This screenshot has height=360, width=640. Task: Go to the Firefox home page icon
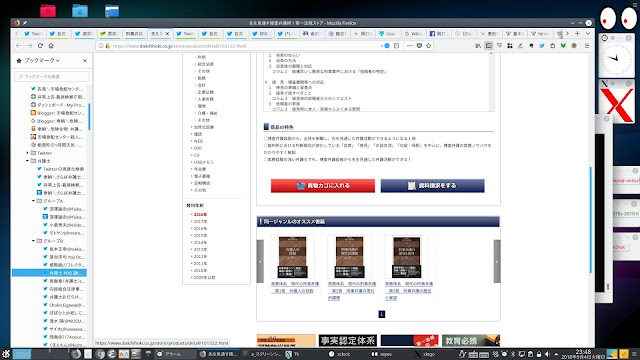point(51,46)
